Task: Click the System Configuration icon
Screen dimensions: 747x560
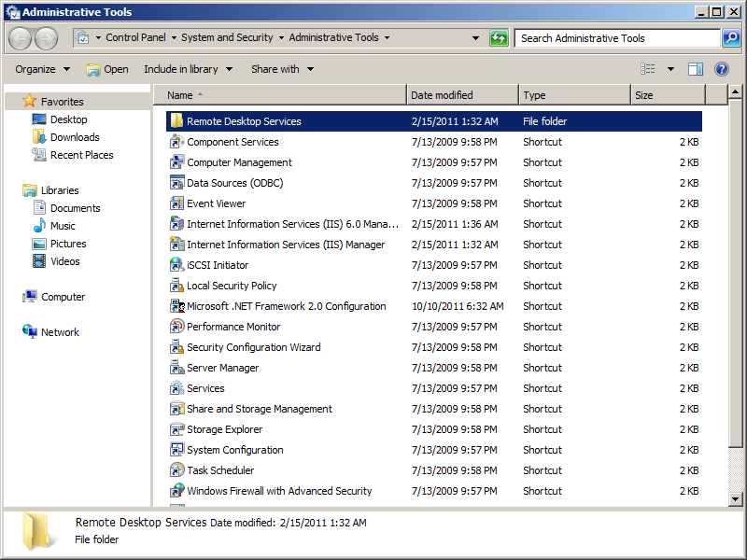Action: [176, 449]
